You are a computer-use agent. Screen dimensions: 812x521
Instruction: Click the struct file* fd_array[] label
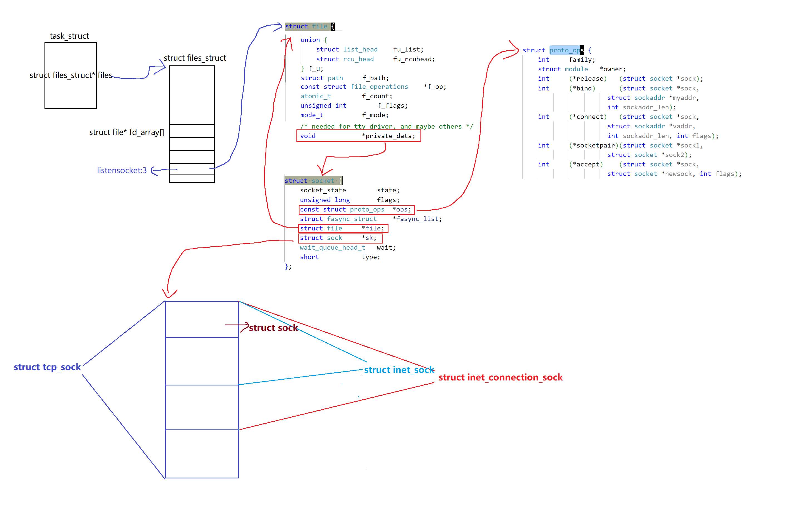127,132
